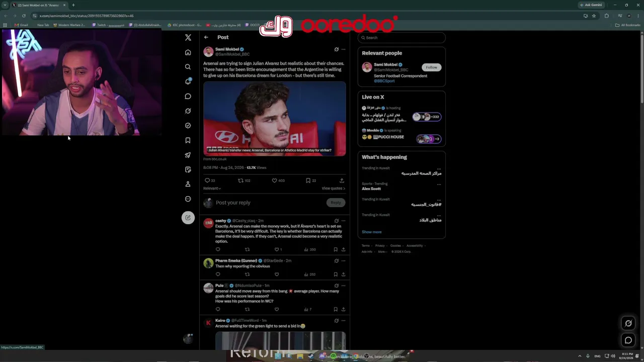Reload the page in Chrome
This screenshot has width=644, height=362.
[24, 16]
